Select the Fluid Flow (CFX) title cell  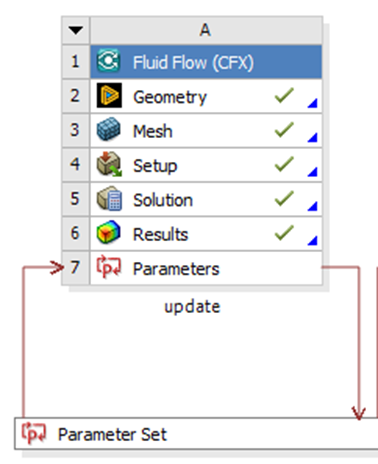(x=206, y=62)
